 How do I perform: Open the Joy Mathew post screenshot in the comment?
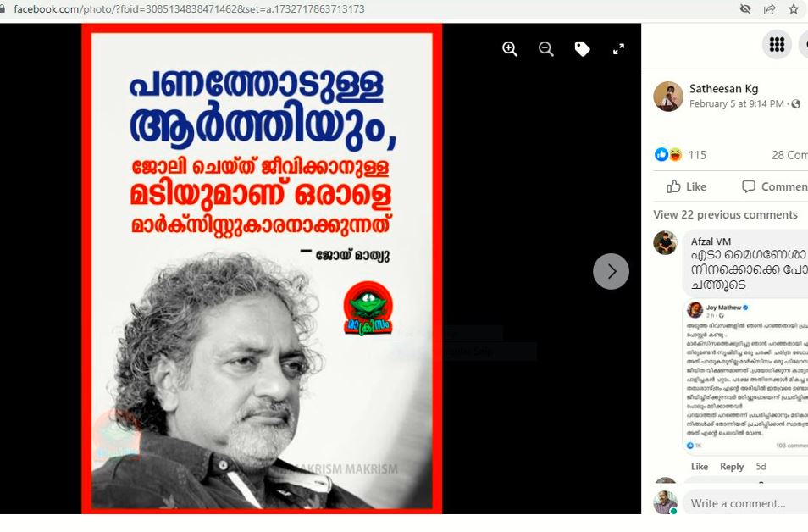(745, 376)
